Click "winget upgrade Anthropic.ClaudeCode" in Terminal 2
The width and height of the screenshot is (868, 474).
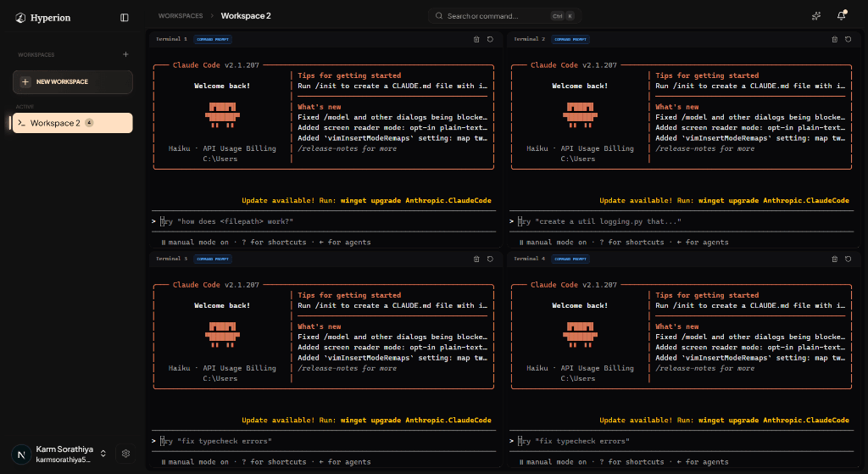point(774,200)
